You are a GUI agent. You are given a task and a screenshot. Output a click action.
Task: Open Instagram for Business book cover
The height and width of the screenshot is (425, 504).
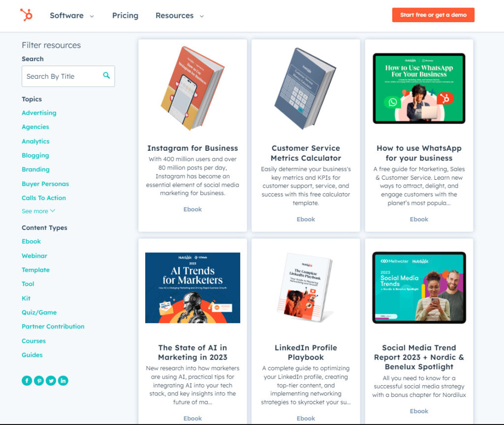point(192,89)
